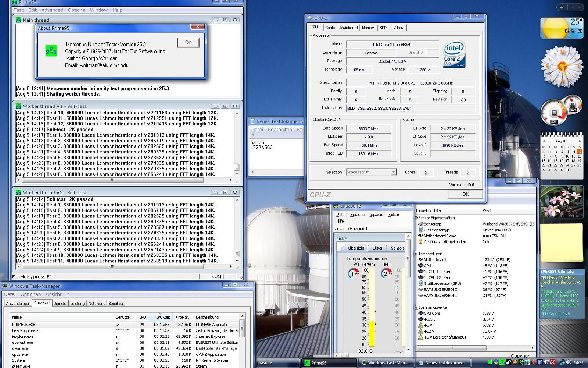Viewport: 588px width, 368px height.
Task: Click the Prime95 logo in About dialog
Action: (51, 50)
